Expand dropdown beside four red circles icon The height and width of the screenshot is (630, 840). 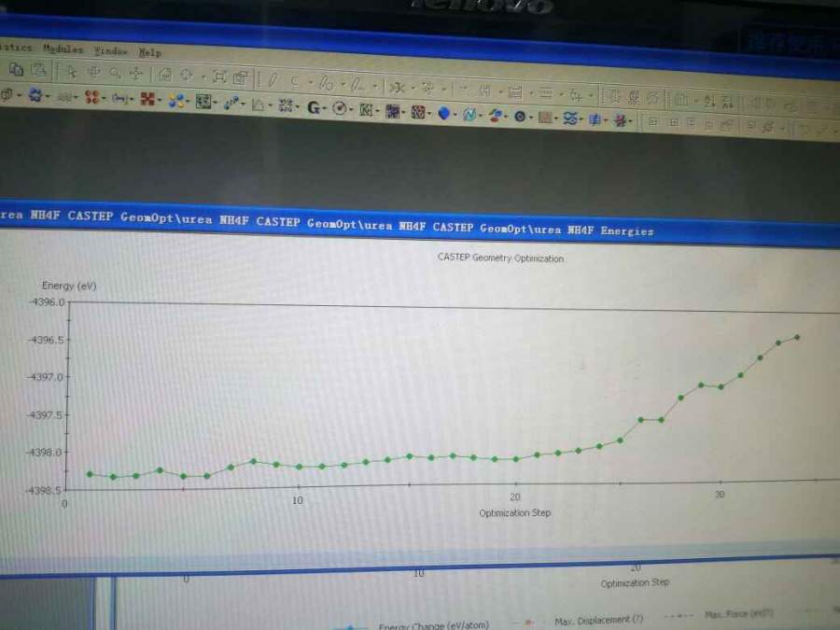tap(104, 98)
